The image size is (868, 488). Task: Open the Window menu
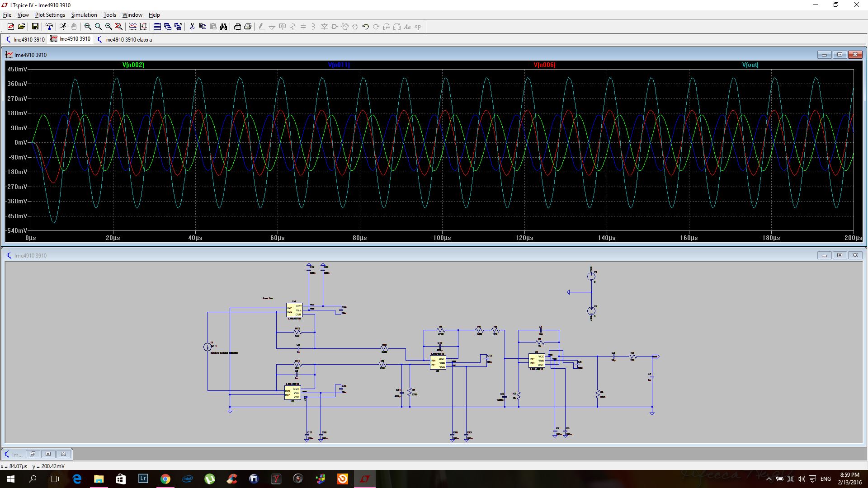click(x=132, y=15)
